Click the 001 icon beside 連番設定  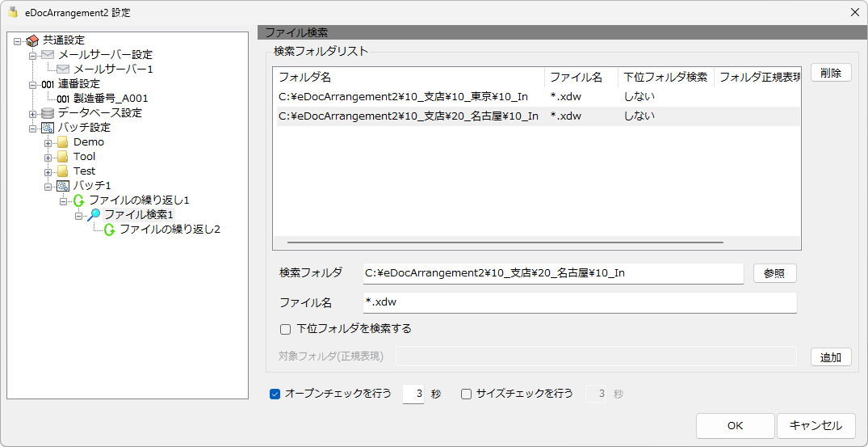(48, 84)
